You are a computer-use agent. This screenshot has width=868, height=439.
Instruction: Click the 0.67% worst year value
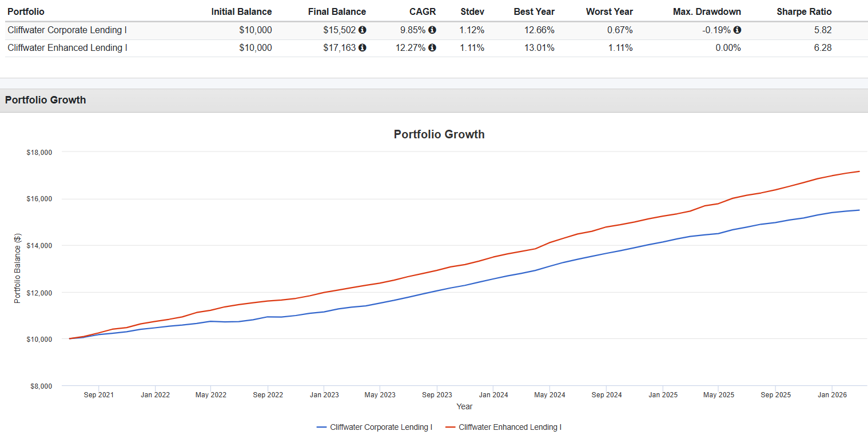coord(620,30)
